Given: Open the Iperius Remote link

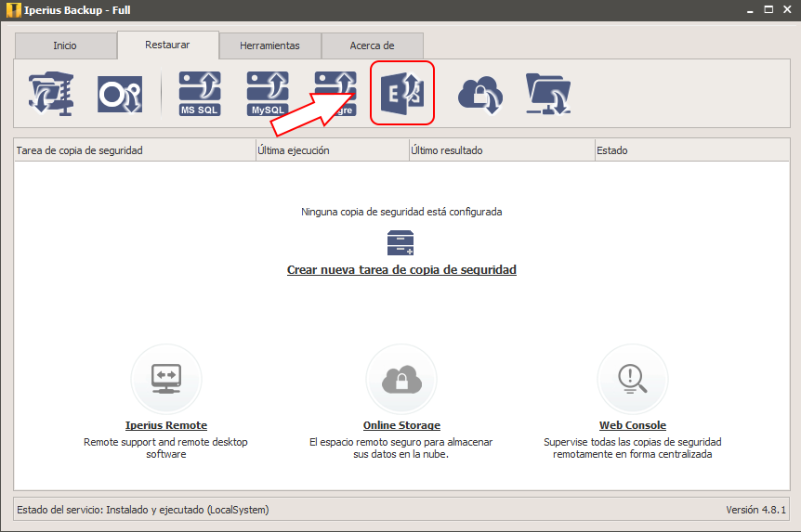Looking at the screenshot, I should [x=166, y=425].
